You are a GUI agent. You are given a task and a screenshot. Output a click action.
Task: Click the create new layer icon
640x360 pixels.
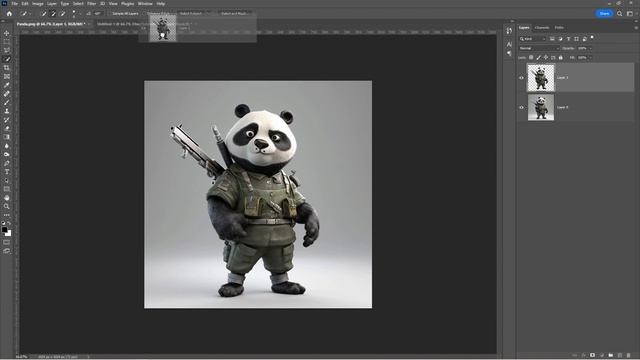click(x=620, y=356)
